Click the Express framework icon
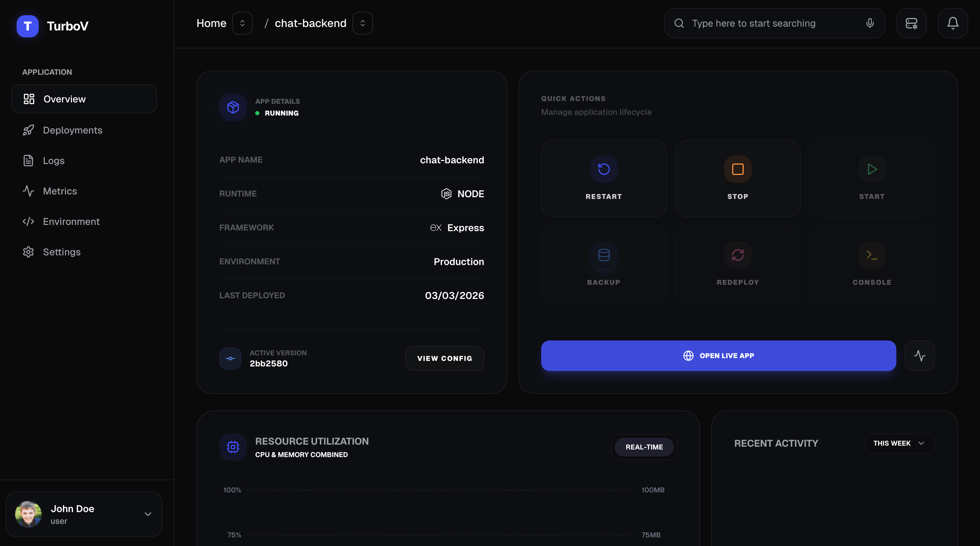The image size is (980, 546). point(436,228)
